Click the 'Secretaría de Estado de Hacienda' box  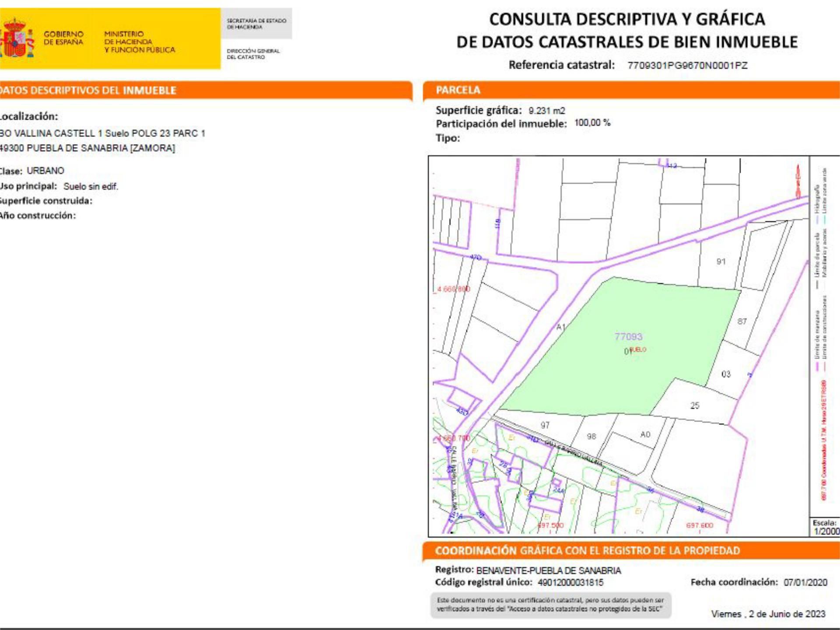click(x=256, y=24)
